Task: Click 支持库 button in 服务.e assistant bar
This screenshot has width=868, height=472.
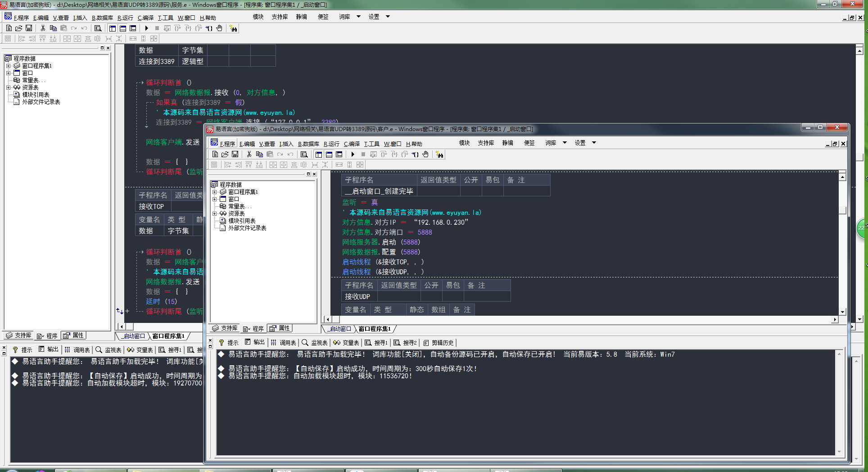Action: tap(280, 17)
